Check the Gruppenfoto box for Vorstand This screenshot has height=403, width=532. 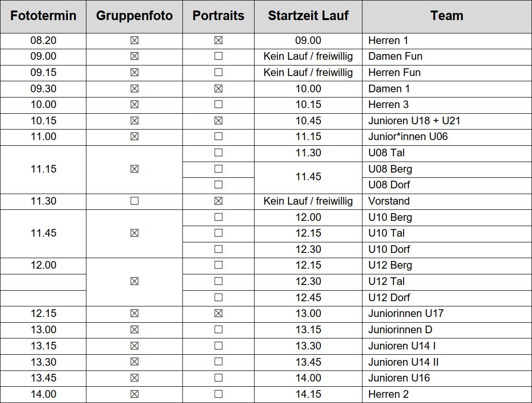click(134, 201)
